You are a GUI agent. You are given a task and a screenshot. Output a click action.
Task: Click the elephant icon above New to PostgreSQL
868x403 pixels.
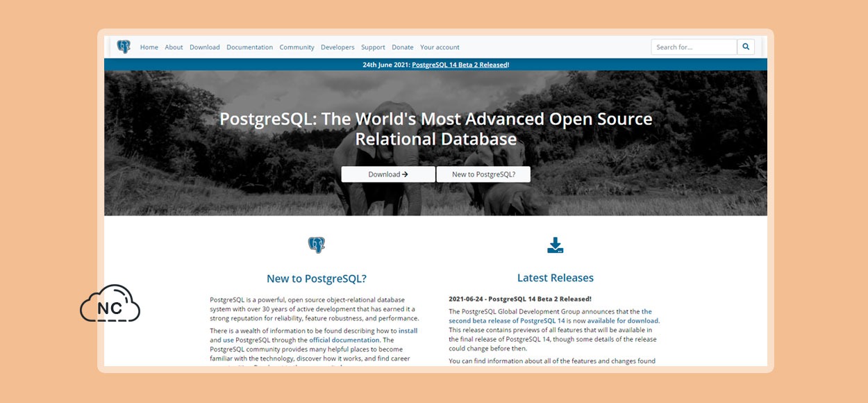click(317, 245)
